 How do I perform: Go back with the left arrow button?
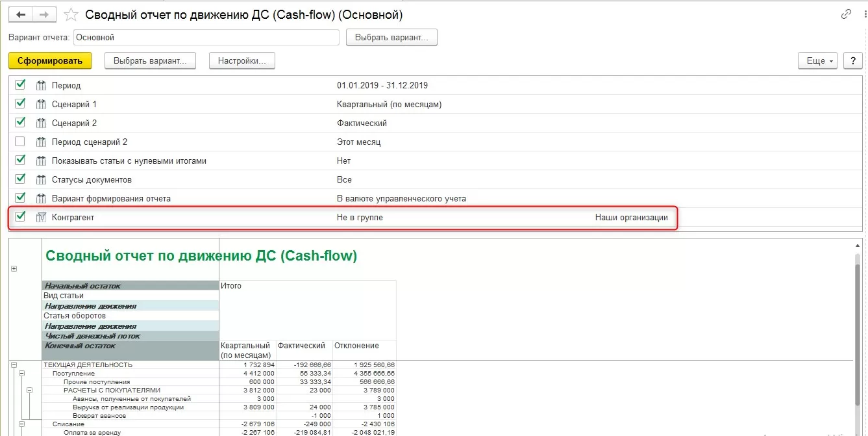20,14
